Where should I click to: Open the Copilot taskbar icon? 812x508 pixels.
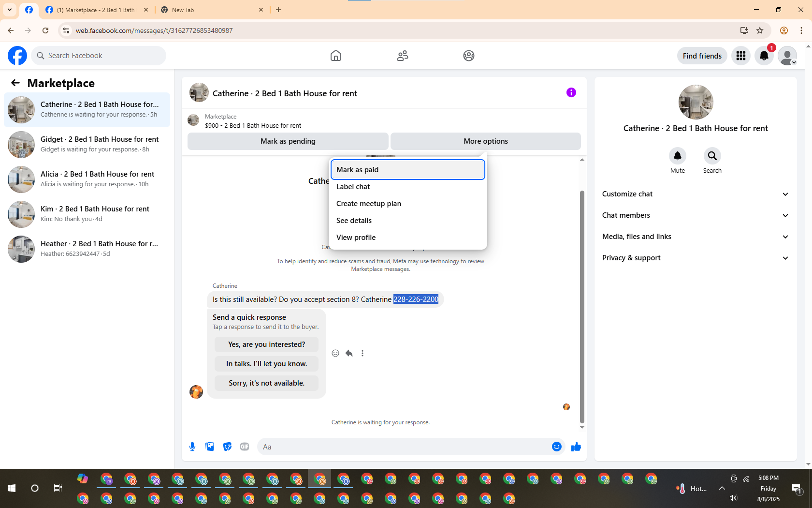point(83,478)
